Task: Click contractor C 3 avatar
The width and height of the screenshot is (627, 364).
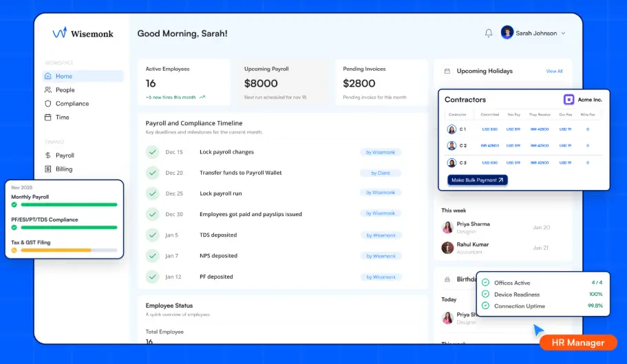Action: click(x=451, y=162)
